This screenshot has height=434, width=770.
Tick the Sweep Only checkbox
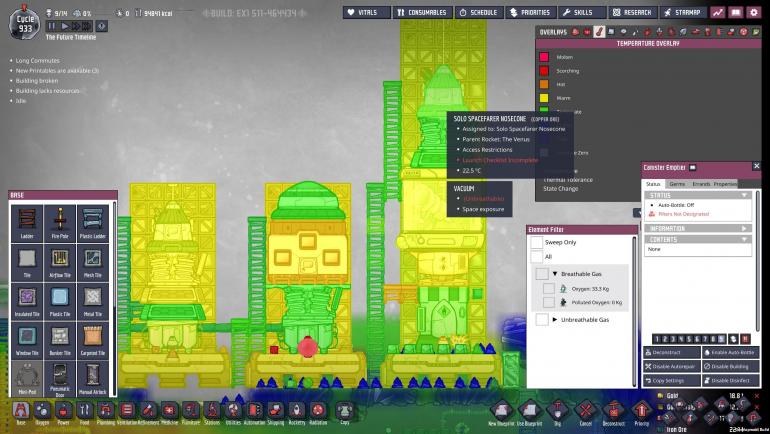(537, 243)
